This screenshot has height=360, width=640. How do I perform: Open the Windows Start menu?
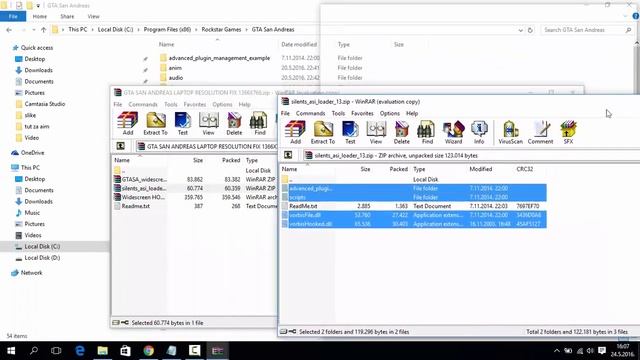(x=11, y=351)
